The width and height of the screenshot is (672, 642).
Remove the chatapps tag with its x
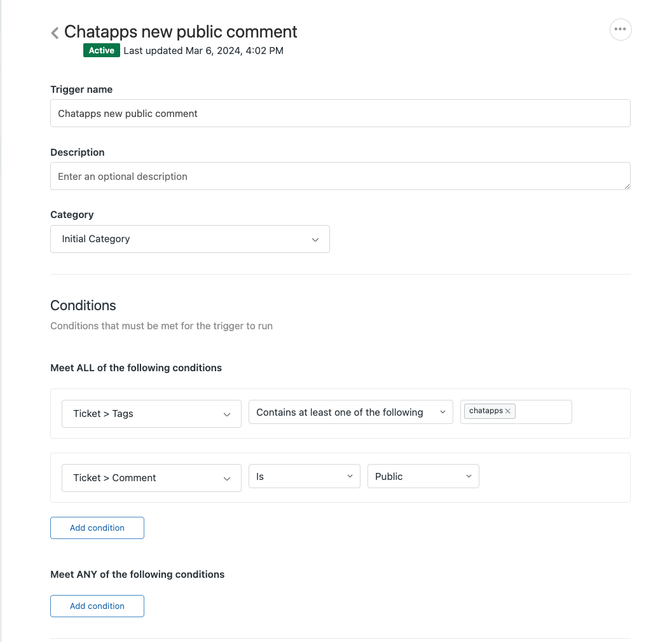click(x=508, y=411)
